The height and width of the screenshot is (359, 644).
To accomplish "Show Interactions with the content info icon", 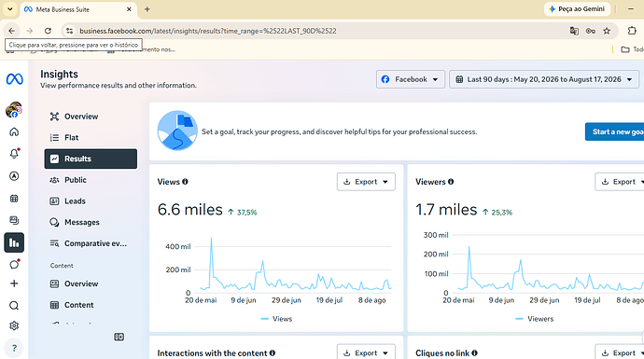I will click(273, 352).
